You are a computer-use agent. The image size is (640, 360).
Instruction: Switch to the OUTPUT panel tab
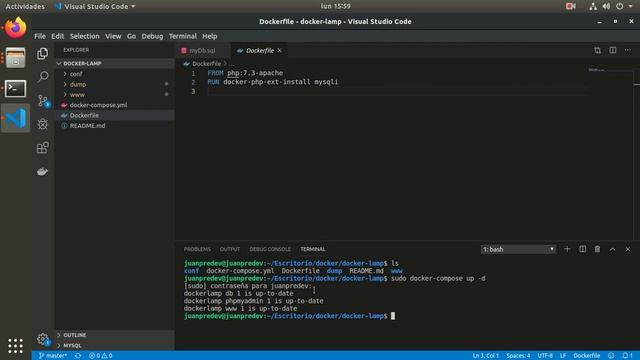click(x=230, y=249)
